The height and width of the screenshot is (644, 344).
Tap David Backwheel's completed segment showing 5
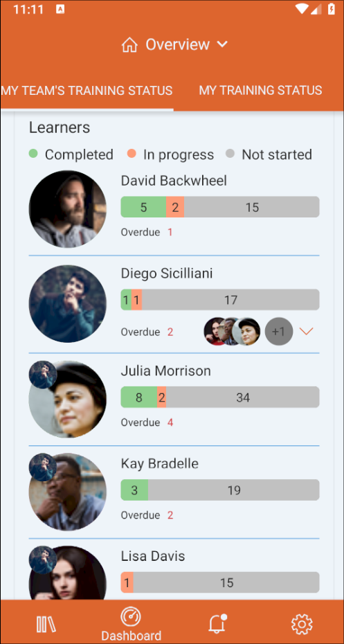pyautogui.click(x=143, y=207)
